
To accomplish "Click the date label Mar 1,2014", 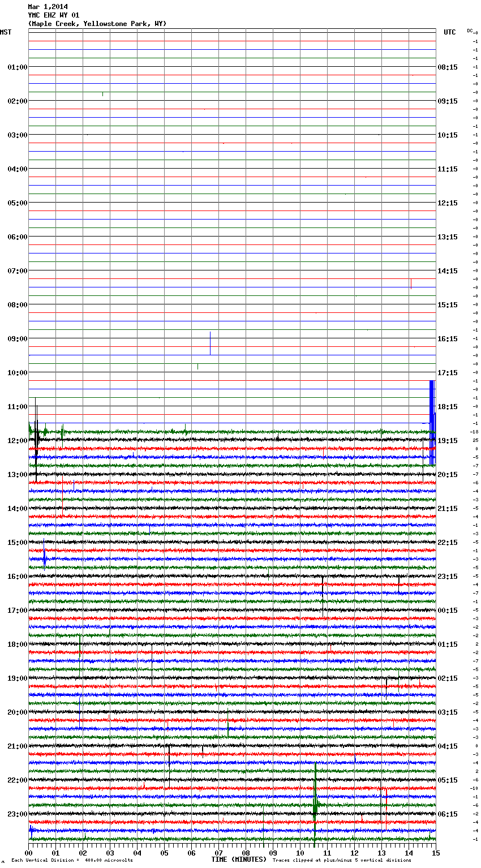I will pos(48,7).
